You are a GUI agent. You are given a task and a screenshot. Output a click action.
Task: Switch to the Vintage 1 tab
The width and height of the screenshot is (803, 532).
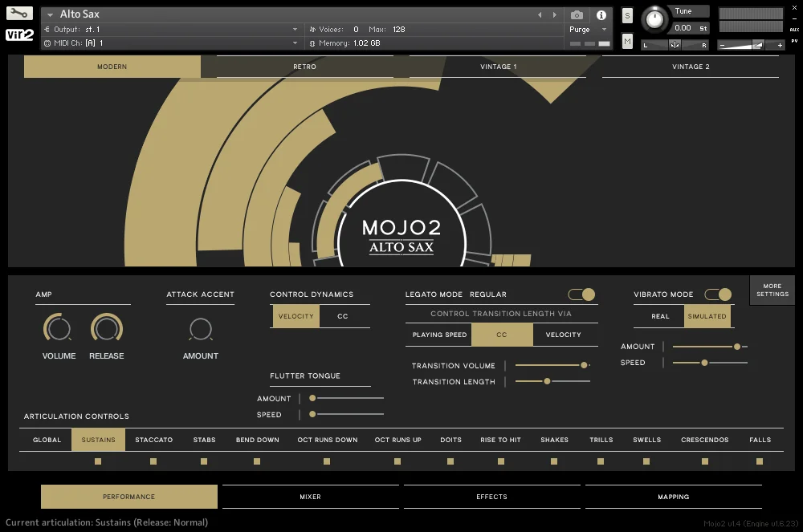click(498, 67)
